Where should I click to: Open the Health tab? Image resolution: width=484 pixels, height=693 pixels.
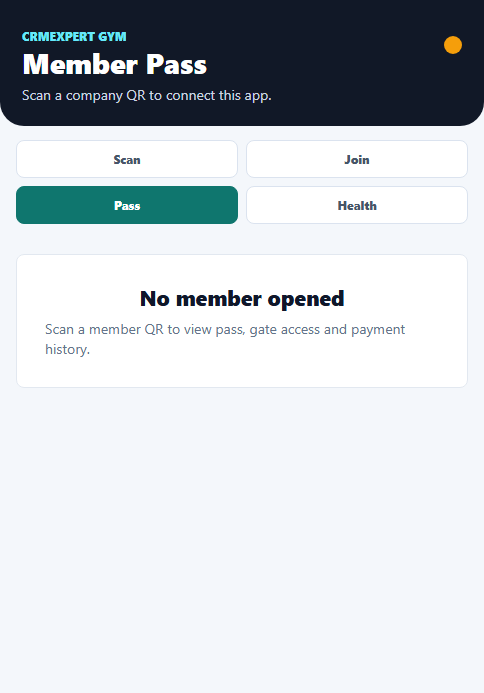click(357, 205)
